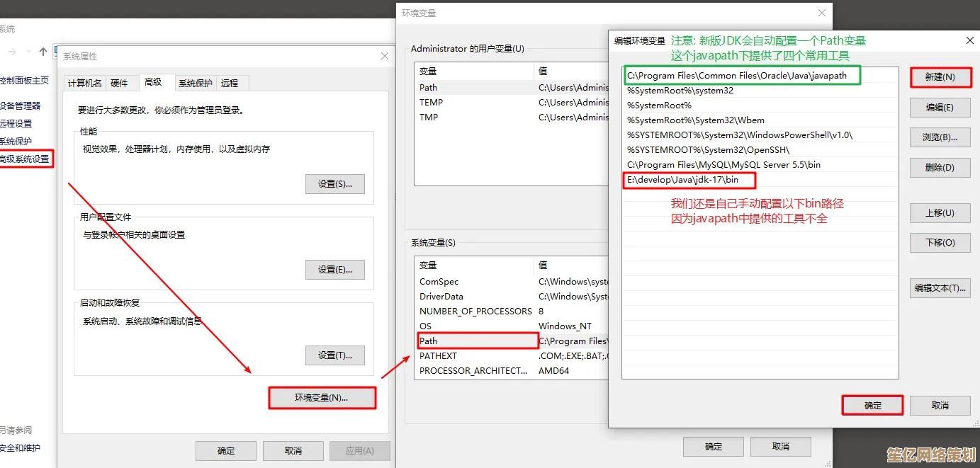Click the 环境变量(N)... button
The width and height of the screenshot is (980, 468).
point(322,398)
